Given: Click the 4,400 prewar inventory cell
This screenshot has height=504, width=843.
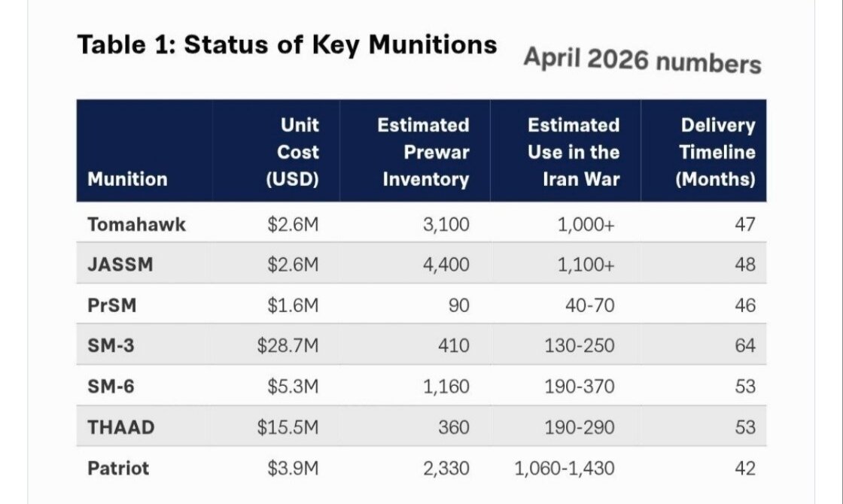Looking at the screenshot, I should (446, 264).
